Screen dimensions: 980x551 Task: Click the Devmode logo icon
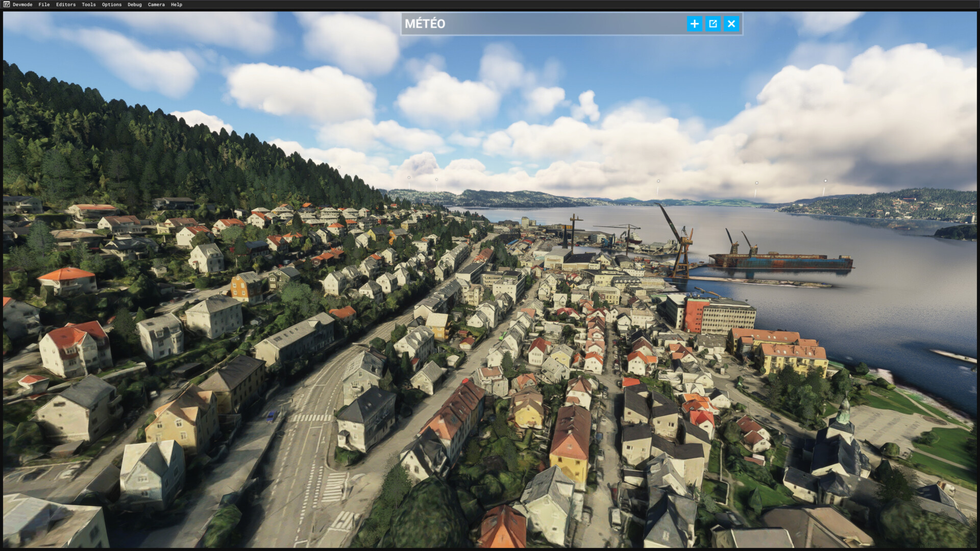point(7,5)
